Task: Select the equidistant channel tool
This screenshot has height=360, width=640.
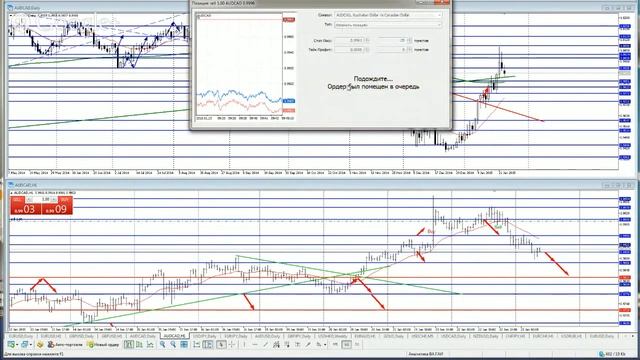Action: pyautogui.click(x=276, y=344)
